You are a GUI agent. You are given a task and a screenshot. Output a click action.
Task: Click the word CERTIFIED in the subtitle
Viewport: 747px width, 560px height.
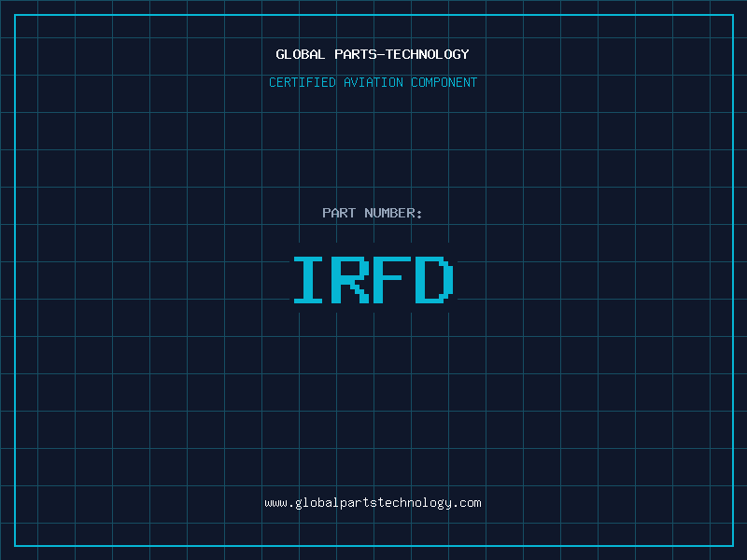pyautogui.click(x=303, y=82)
